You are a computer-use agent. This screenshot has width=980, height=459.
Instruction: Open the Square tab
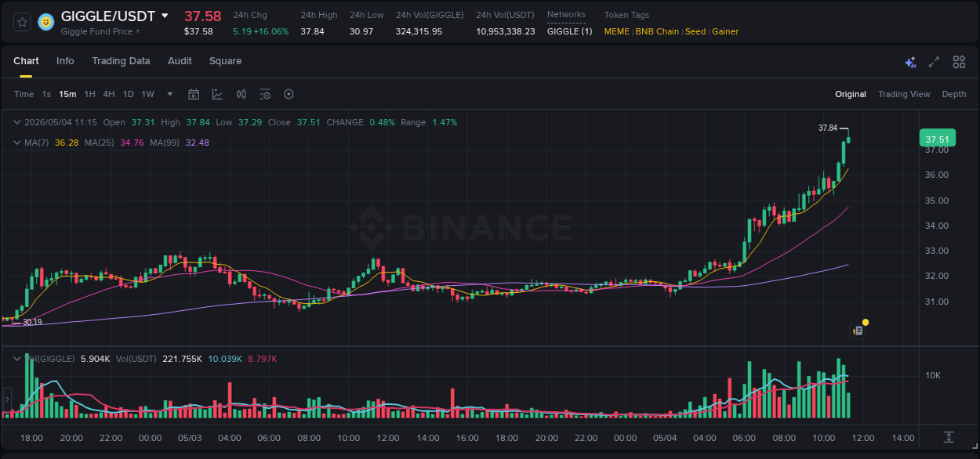[x=225, y=61]
